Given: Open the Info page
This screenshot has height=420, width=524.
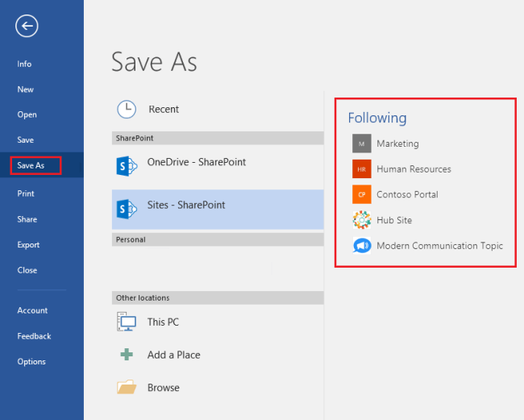Looking at the screenshot, I should point(24,64).
